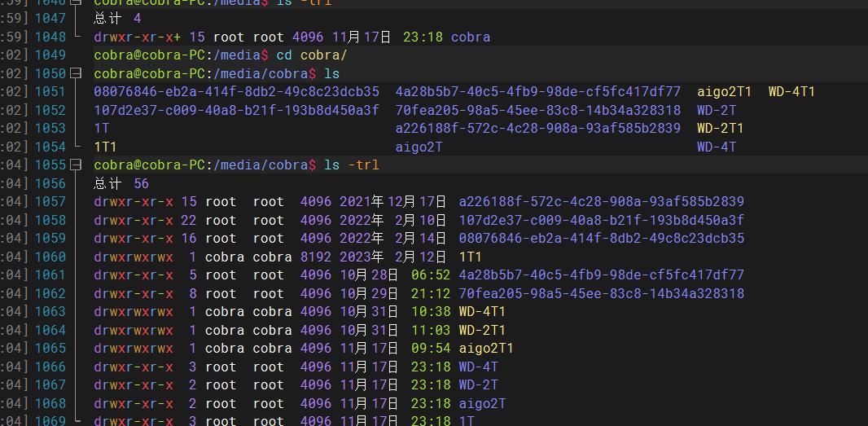Click line number 1053 in the gutter

click(x=50, y=129)
